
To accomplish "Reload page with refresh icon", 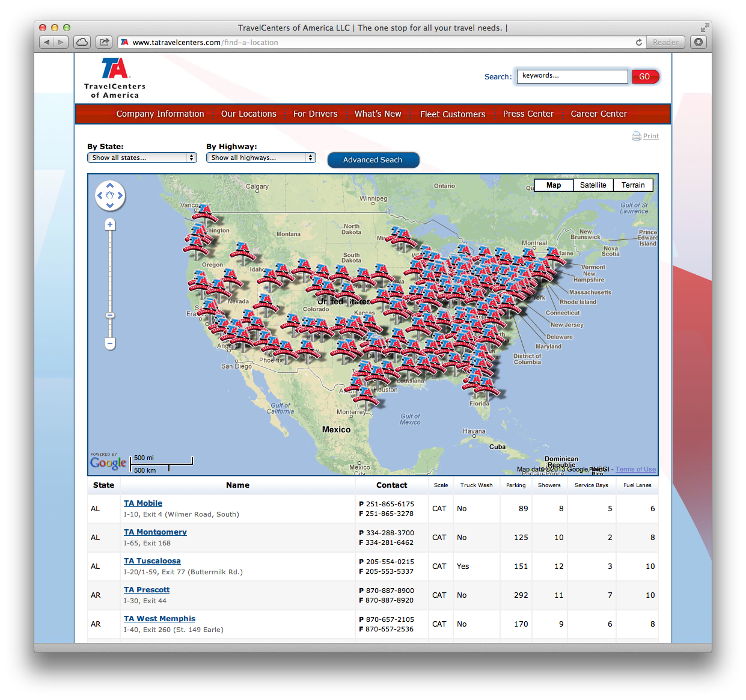I will tap(639, 42).
